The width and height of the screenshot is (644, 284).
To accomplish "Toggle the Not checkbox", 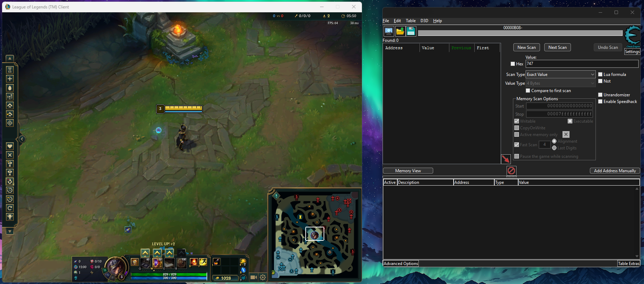I will coord(600,81).
